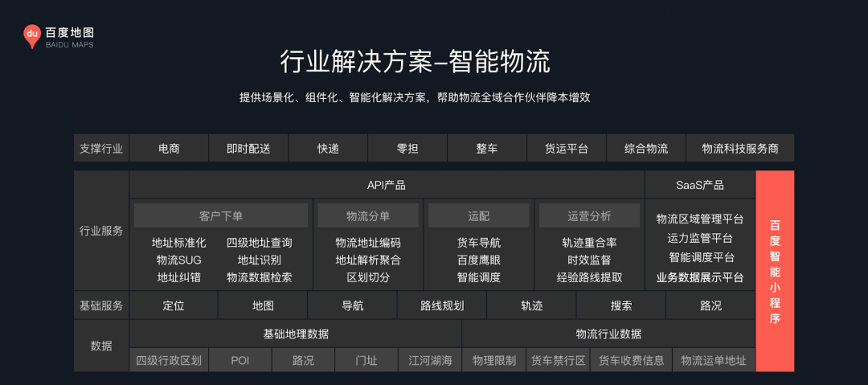Click the 经验路线提取 item
Screen dimensions: 868x385
click(590, 277)
